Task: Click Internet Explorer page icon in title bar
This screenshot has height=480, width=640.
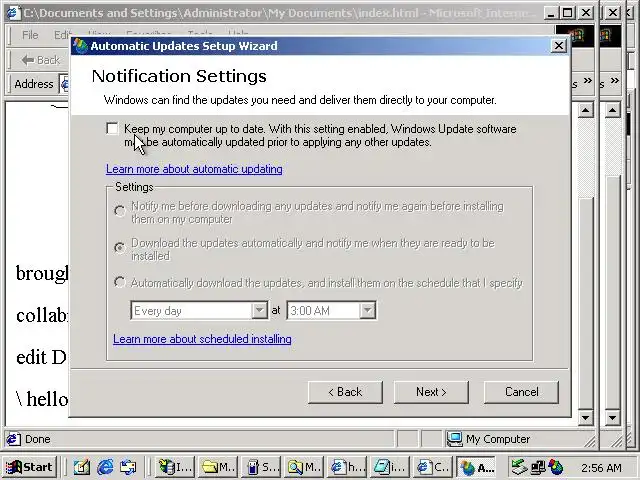Action: coord(13,13)
